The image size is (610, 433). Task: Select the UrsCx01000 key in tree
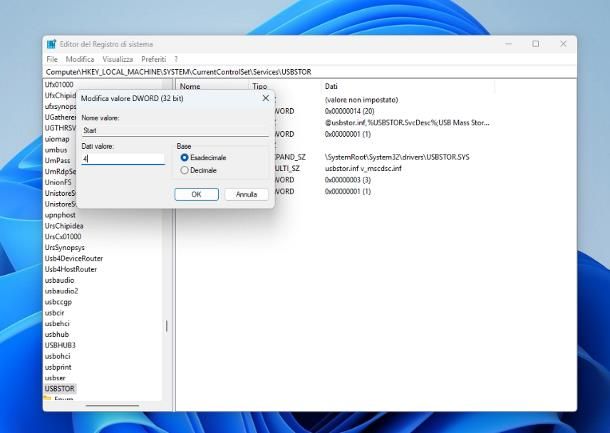[x=63, y=237]
